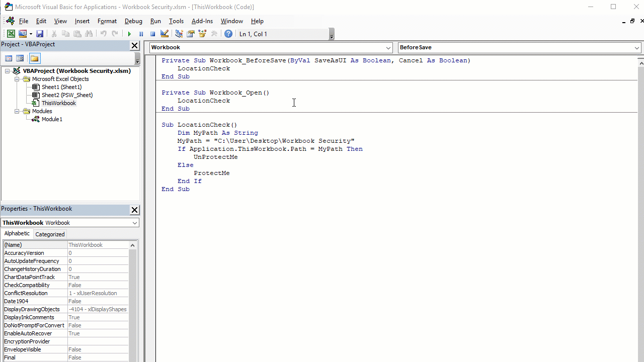Image resolution: width=644 pixels, height=362 pixels.
Task: Open the BeforeSave procedure dropdown
Action: pos(636,48)
